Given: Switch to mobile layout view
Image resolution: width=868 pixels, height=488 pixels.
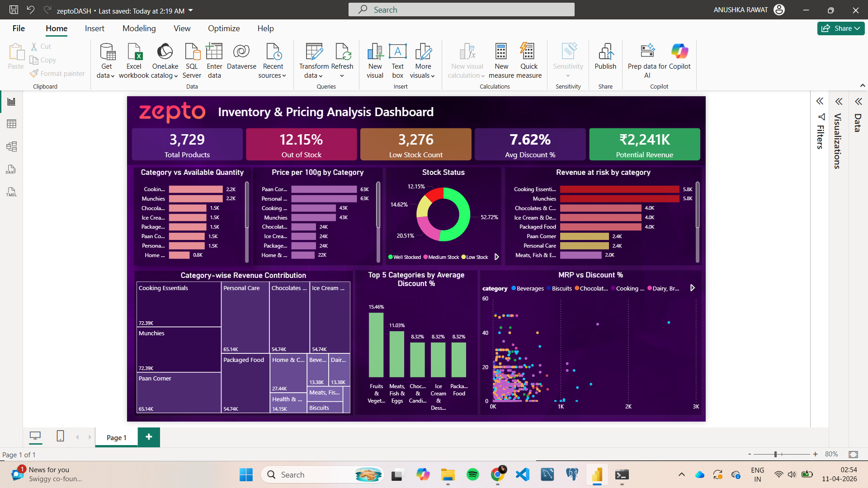Looking at the screenshot, I should pos(60,436).
